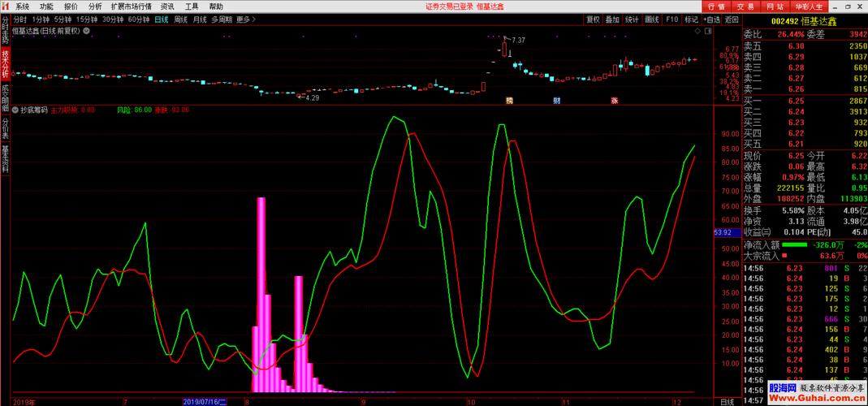Click the F10 company info button
The width and height of the screenshot is (868, 406).
pyautogui.click(x=672, y=19)
